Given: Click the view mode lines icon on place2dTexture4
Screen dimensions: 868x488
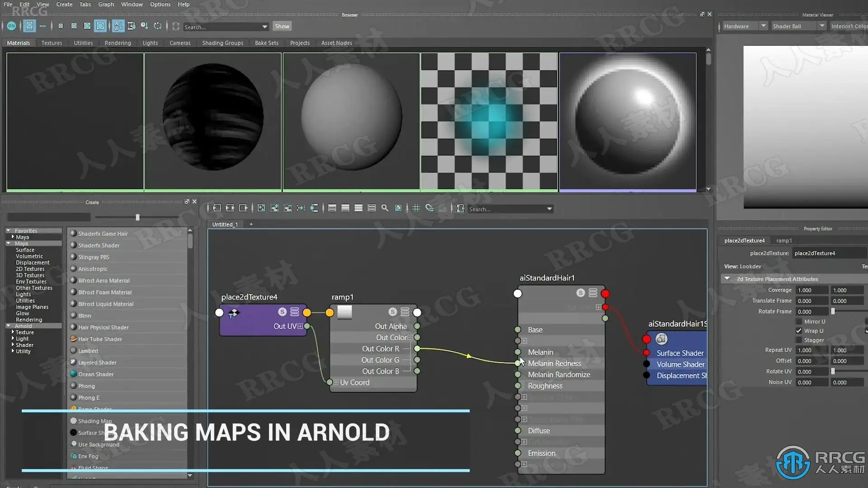Looking at the screenshot, I should click(294, 312).
